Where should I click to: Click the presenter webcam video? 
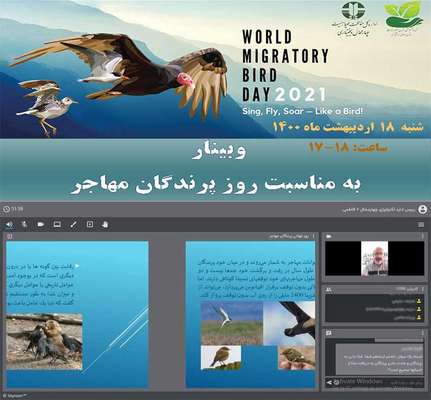tap(375, 259)
